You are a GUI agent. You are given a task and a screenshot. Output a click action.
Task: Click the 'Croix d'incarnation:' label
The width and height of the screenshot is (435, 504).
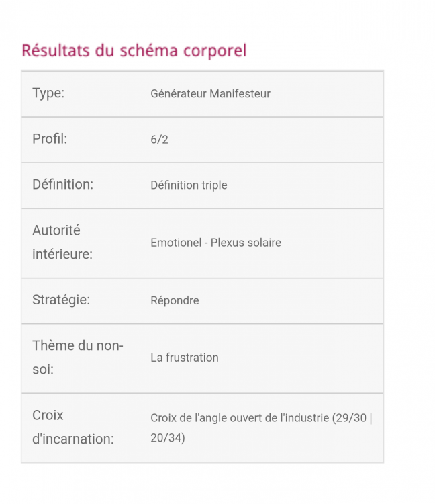tap(72, 427)
